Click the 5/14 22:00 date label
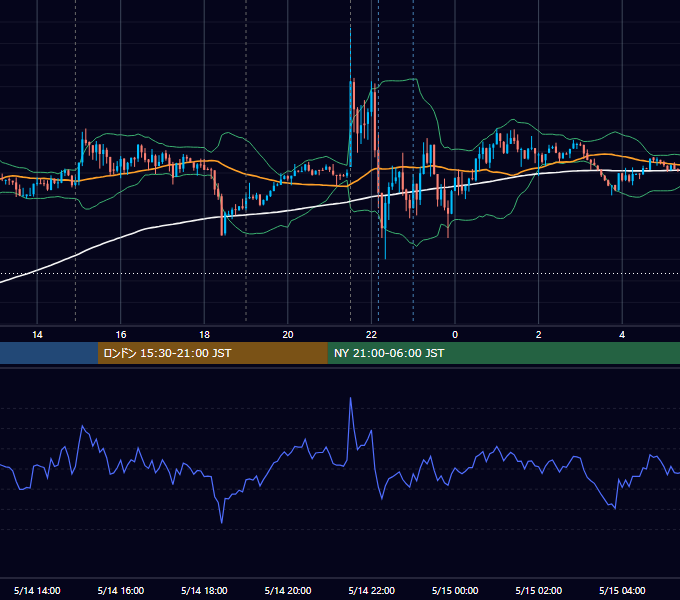 click(x=372, y=590)
